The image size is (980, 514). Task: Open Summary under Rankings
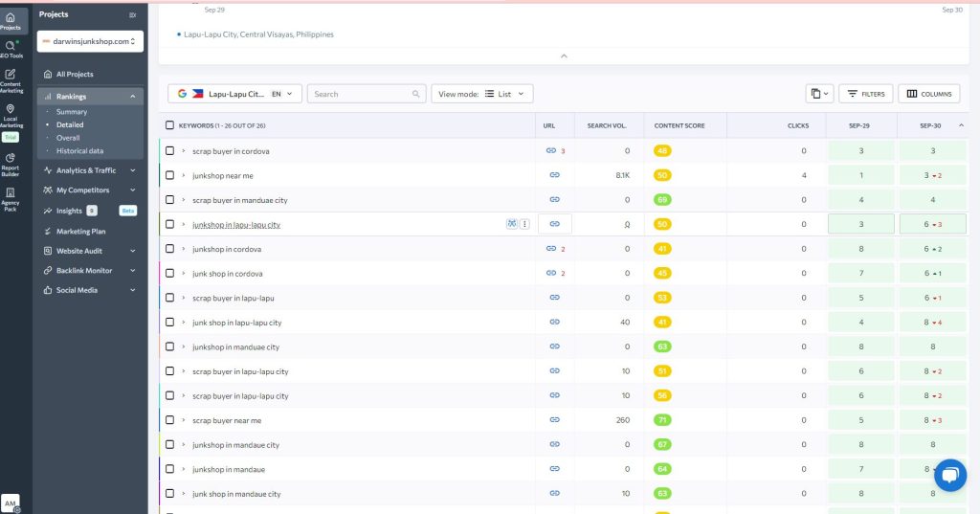(71, 111)
